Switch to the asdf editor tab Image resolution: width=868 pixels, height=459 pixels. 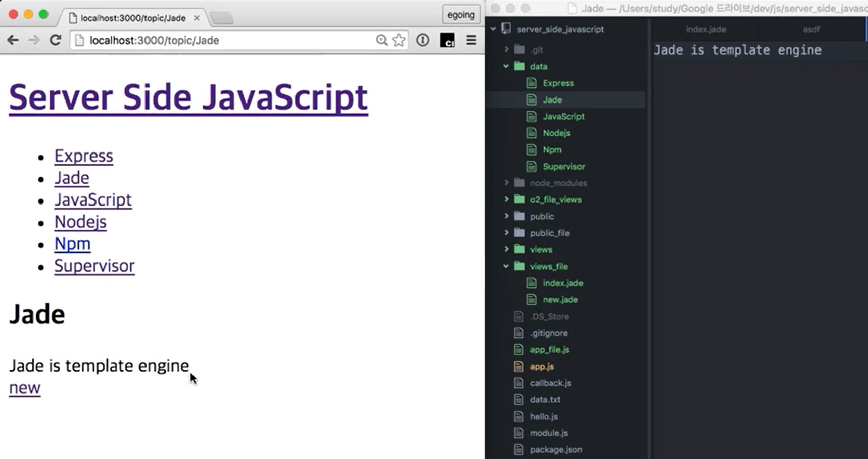(811, 29)
